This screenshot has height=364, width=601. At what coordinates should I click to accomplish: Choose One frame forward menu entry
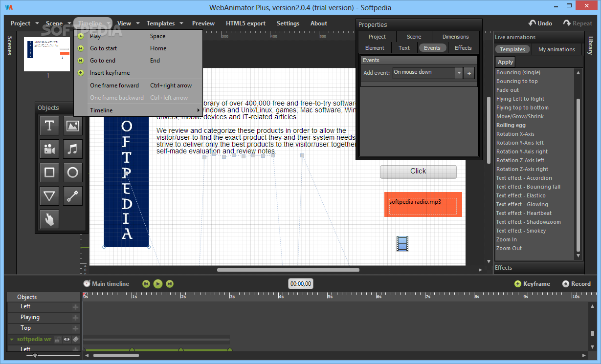pos(138,86)
